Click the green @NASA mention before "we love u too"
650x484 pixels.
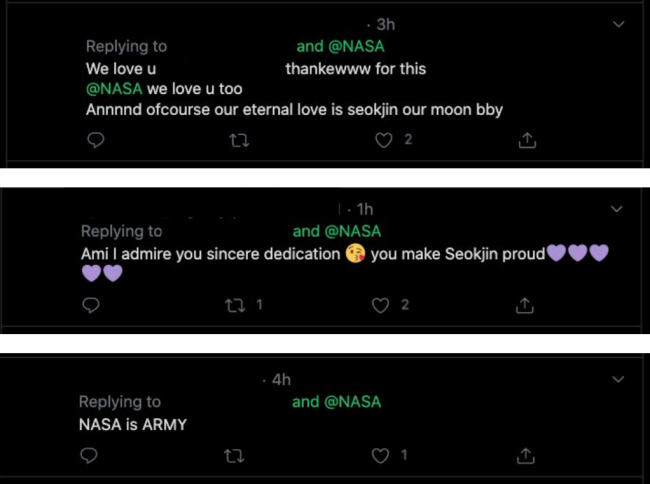coord(114,89)
